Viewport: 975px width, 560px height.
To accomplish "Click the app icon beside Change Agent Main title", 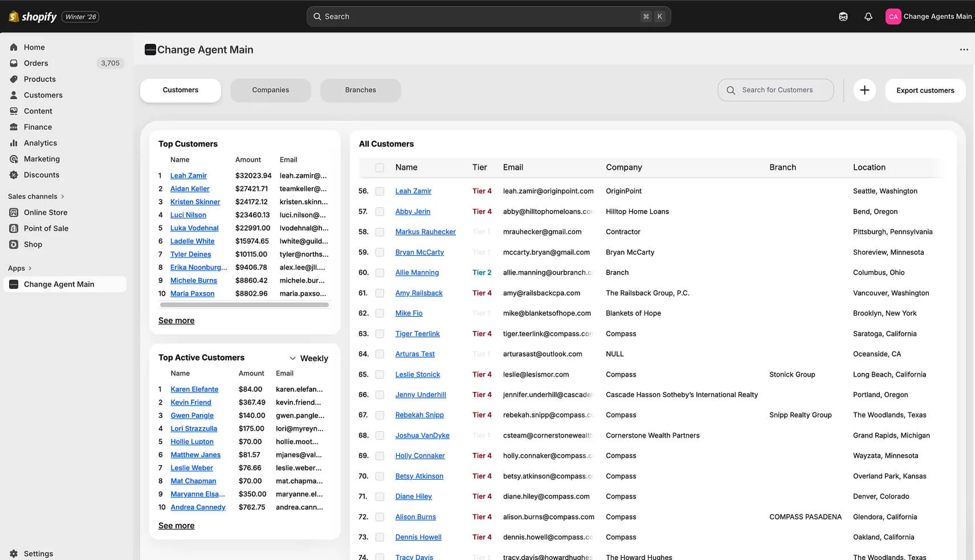I will (x=150, y=50).
